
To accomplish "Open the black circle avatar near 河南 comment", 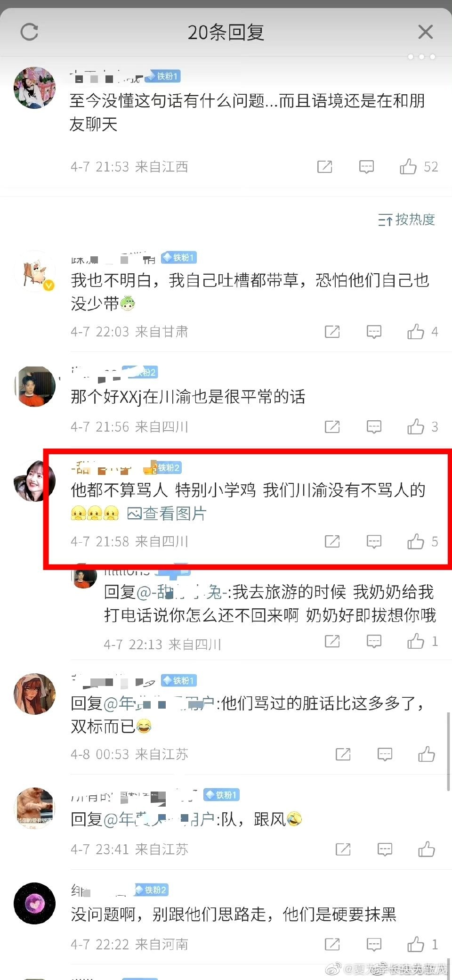I will [35, 903].
